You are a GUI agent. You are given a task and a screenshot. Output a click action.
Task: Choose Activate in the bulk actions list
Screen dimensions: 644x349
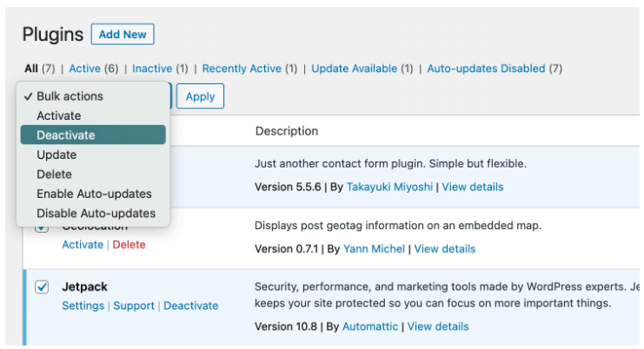(59, 115)
